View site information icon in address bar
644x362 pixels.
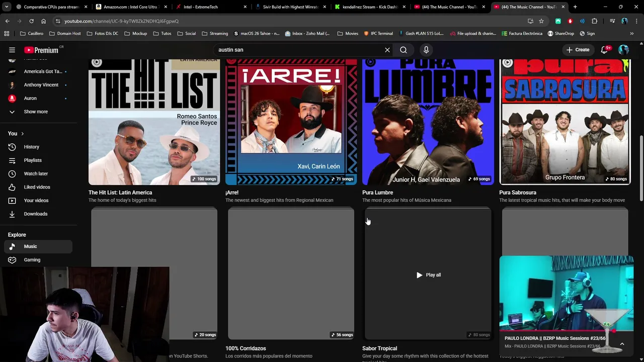click(x=58, y=21)
